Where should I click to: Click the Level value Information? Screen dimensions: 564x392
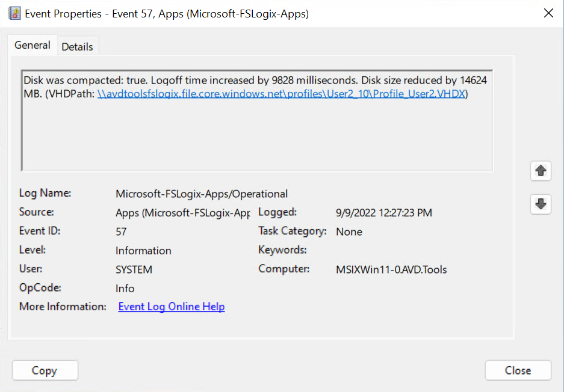click(x=143, y=251)
